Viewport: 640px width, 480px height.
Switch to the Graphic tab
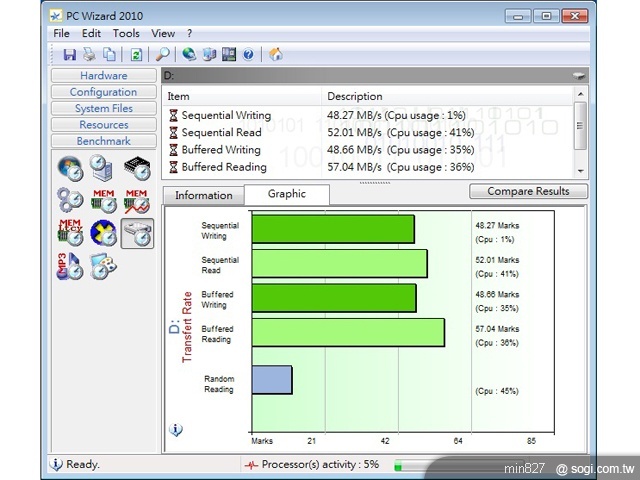(x=287, y=194)
